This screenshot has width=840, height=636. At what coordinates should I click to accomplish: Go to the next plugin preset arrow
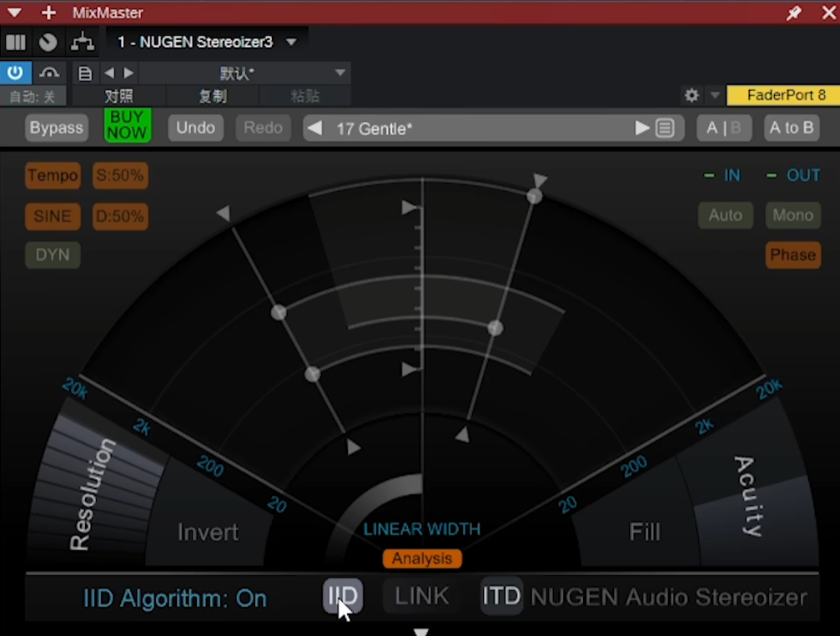(641, 129)
